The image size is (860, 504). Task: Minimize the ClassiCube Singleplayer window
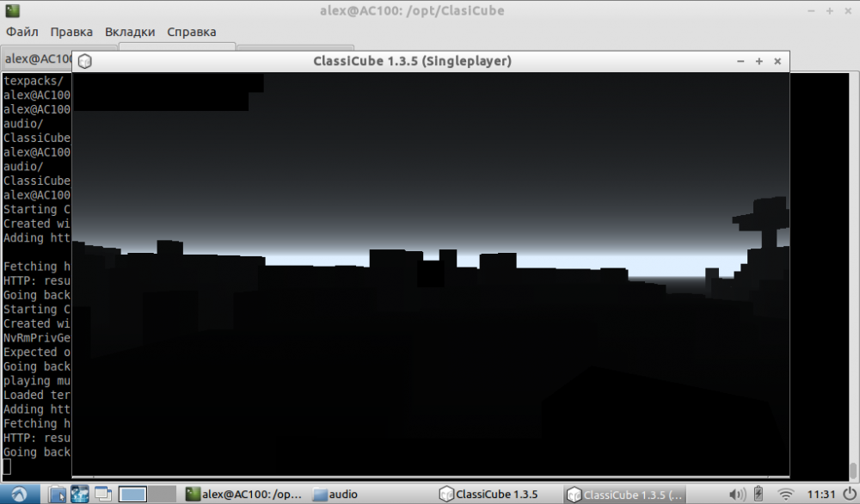(740, 61)
